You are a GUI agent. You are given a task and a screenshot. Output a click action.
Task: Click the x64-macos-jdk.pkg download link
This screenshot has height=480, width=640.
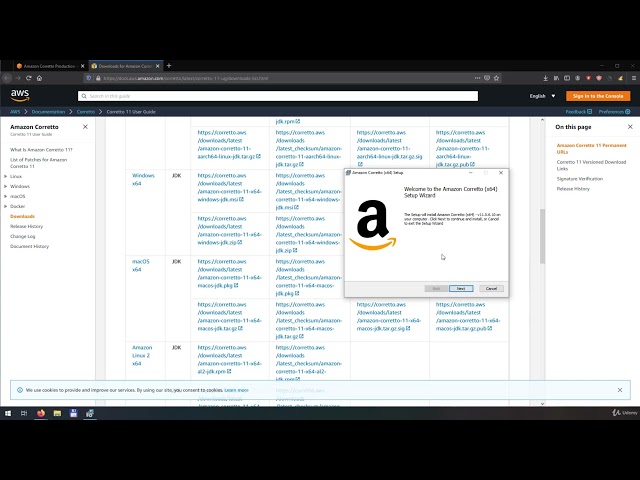[x=229, y=273]
